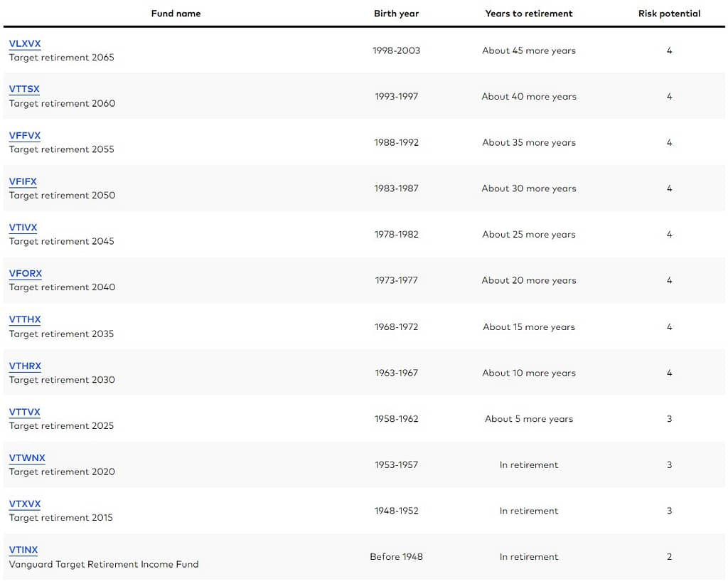The height and width of the screenshot is (584, 728).
Task: Click the Fund name column header
Action: tap(176, 14)
